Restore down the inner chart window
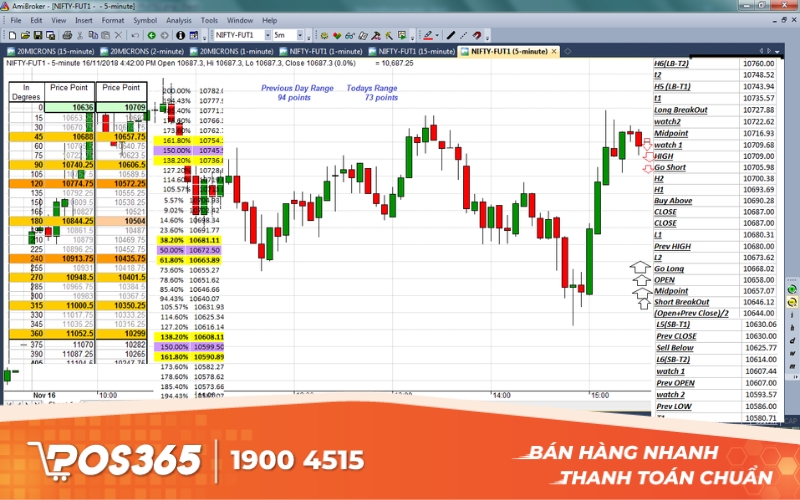The height and width of the screenshot is (500, 800). [784, 20]
